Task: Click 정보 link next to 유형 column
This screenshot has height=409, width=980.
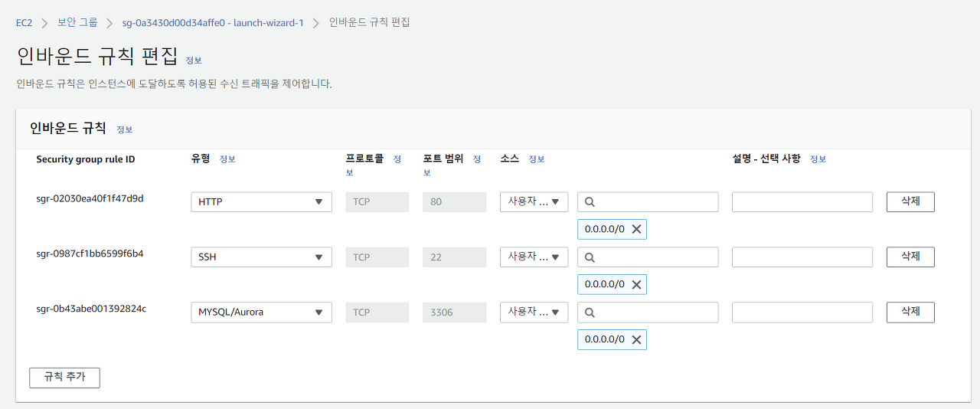Action: pyautogui.click(x=227, y=159)
